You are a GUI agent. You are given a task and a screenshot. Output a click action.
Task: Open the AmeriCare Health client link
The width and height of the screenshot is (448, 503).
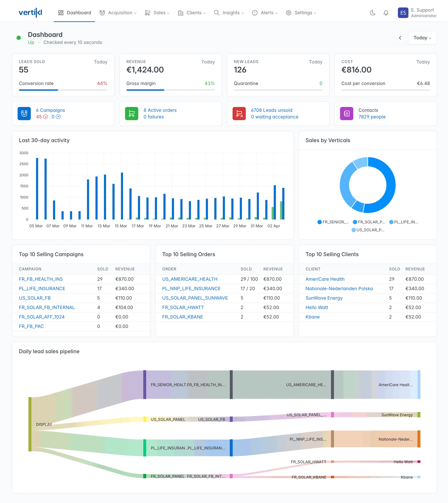click(x=325, y=279)
